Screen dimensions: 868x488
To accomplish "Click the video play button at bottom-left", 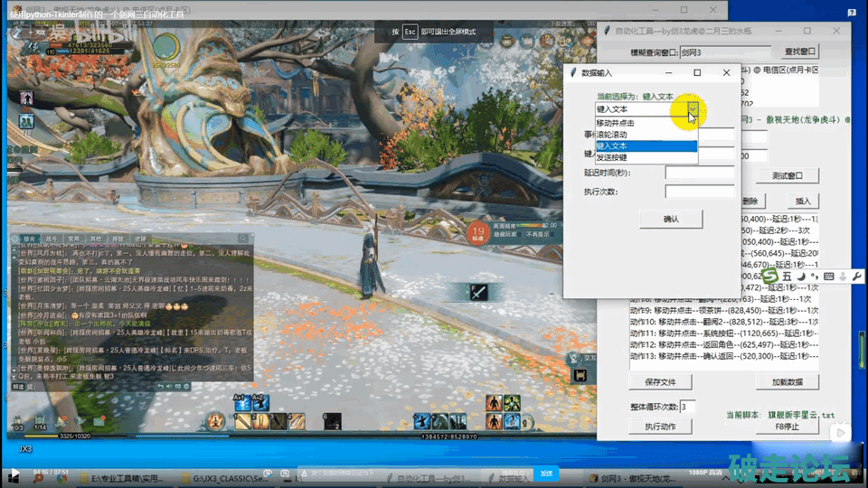I will click(14, 474).
